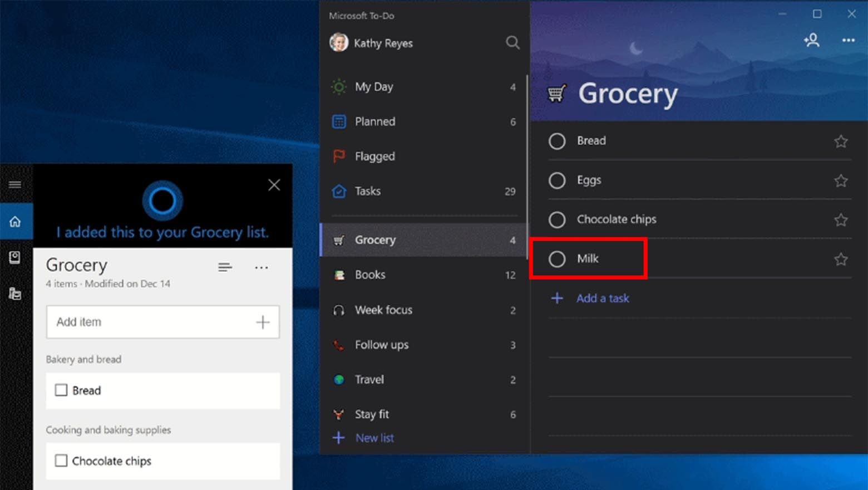Click the Cortana list sort icon
Image resolution: width=868 pixels, height=490 pixels.
click(x=225, y=268)
